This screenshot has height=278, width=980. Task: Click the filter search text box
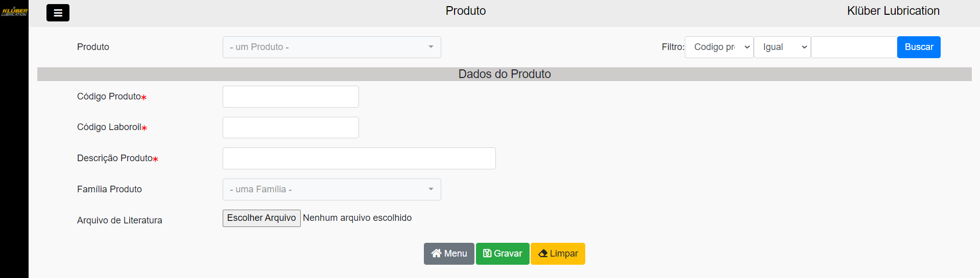pyautogui.click(x=854, y=47)
